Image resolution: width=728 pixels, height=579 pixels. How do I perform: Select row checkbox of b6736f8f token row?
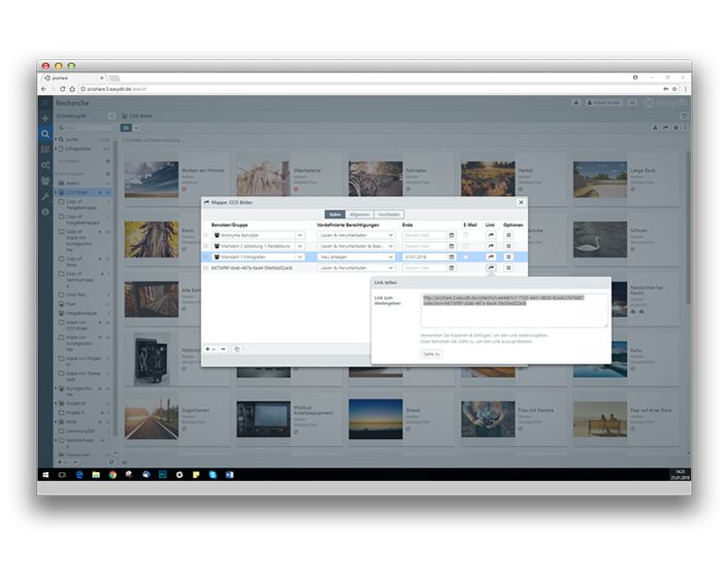pos(206,268)
